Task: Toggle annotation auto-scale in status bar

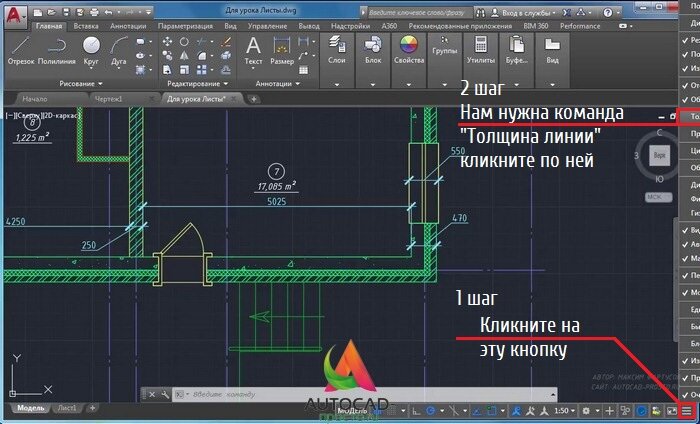Action: (x=530, y=411)
